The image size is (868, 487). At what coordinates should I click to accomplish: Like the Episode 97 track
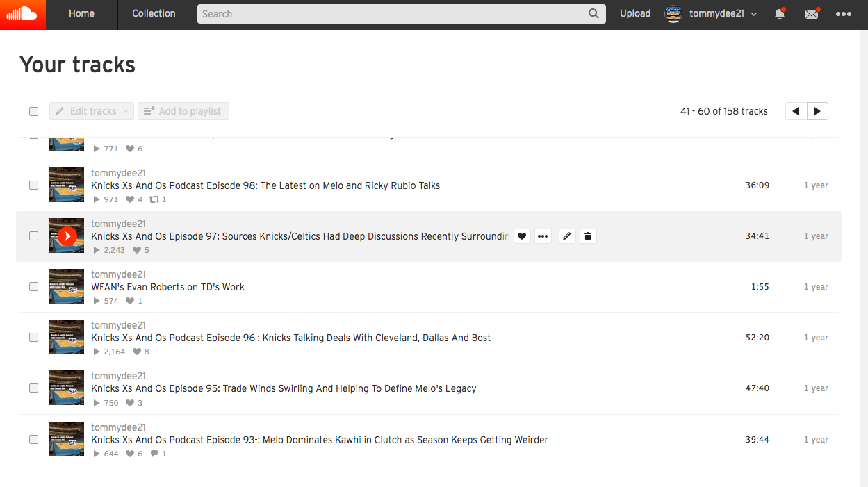click(523, 236)
